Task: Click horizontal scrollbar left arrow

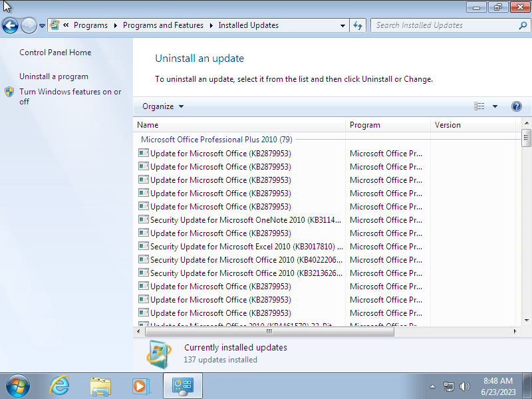Action: point(138,331)
